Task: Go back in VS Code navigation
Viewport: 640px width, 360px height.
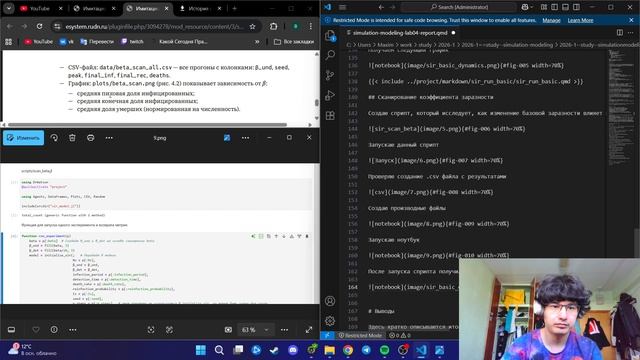Action: point(381,7)
